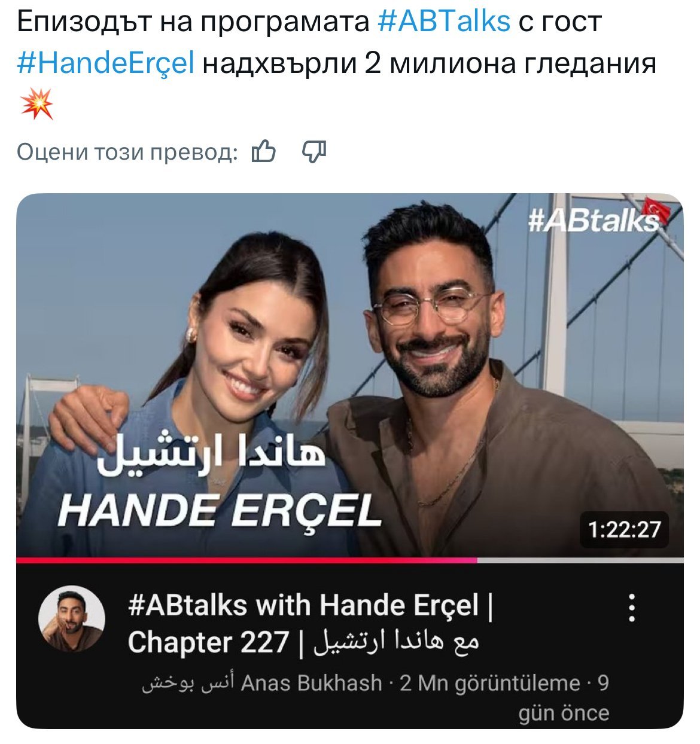Open the Hande Erçel video thumbnail
This screenshot has width=700, height=744.
(x=349, y=376)
